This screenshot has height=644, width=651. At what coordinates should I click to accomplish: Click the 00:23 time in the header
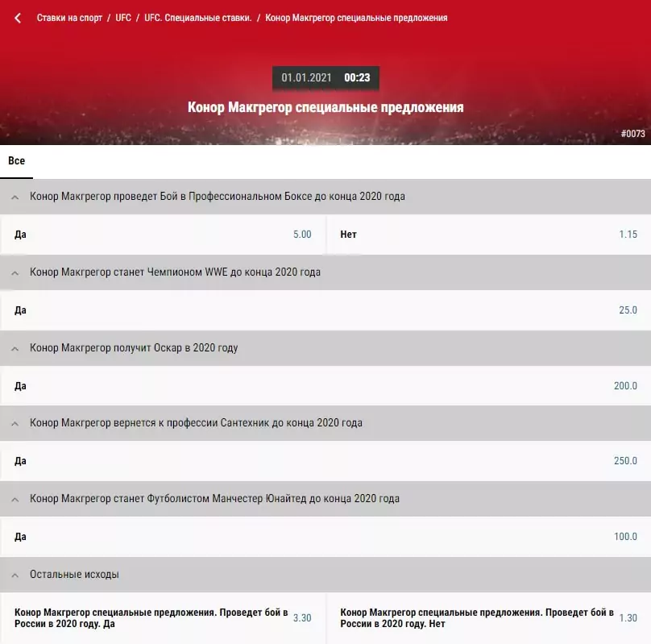click(x=357, y=77)
